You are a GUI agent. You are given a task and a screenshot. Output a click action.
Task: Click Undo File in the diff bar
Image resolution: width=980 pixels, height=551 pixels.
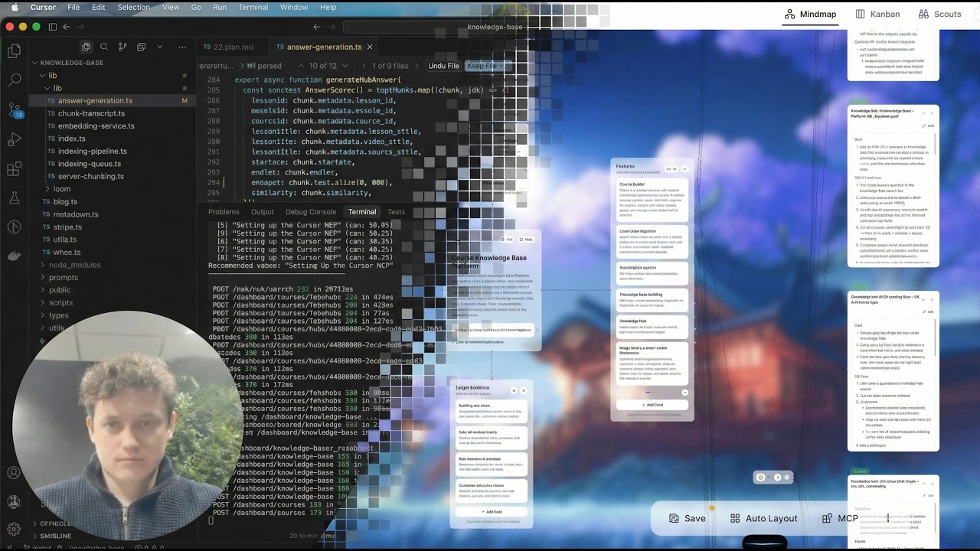click(x=443, y=66)
